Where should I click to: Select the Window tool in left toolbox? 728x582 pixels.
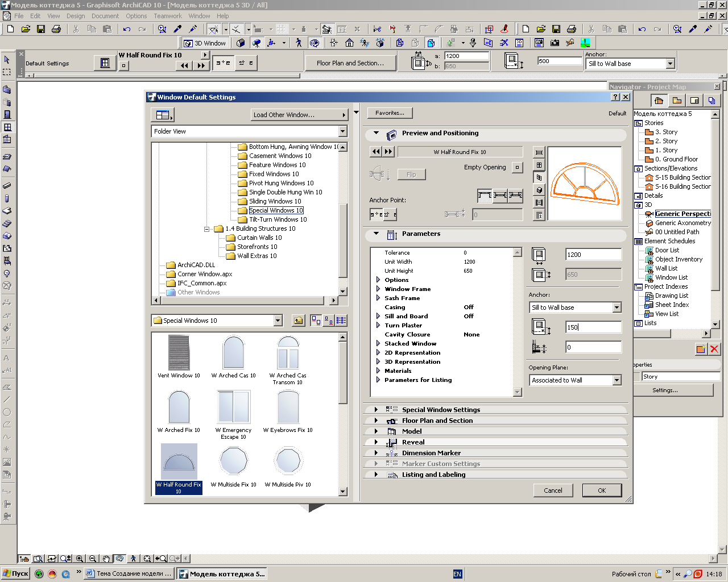(7, 127)
